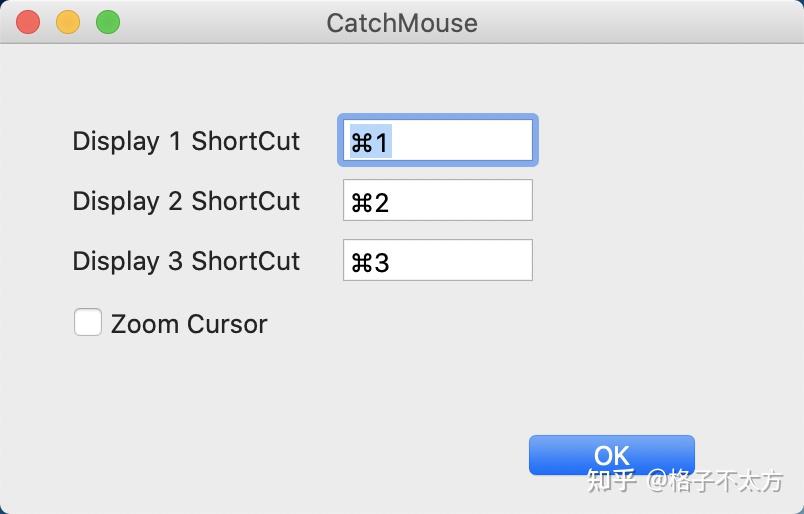Minimize the window with the yellow button
The width and height of the screenshot is (804, 514).
click(68, 23)
